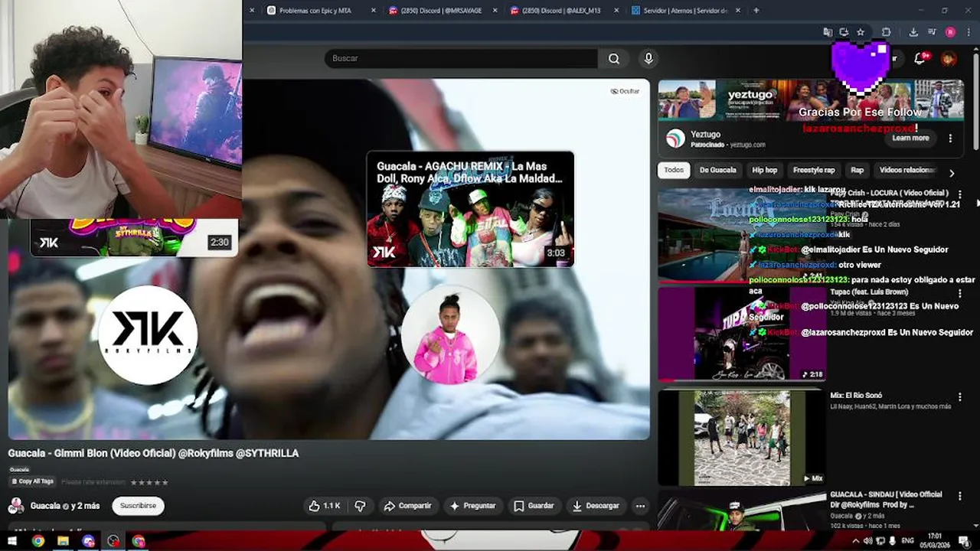980x551 pixels.
Task: Switch to Discord @ALEX_M13 tab
Action: coord(561,11)
